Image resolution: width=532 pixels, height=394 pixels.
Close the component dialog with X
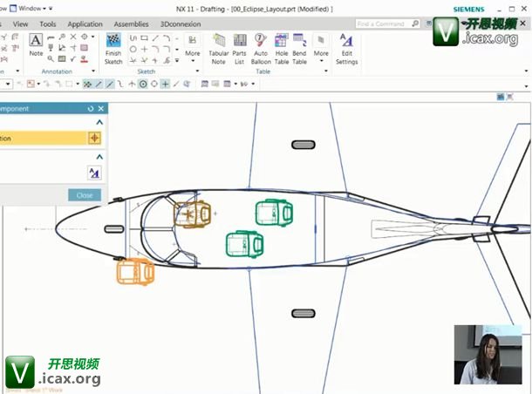pyautogui.click(x=101, y=108)
